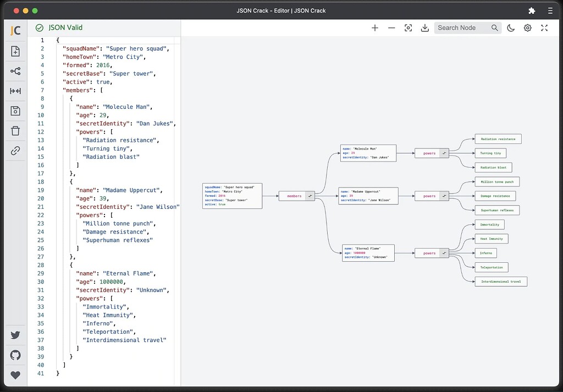Zoom out with the minus button
The image size is (563, 392).
(391, 27)
